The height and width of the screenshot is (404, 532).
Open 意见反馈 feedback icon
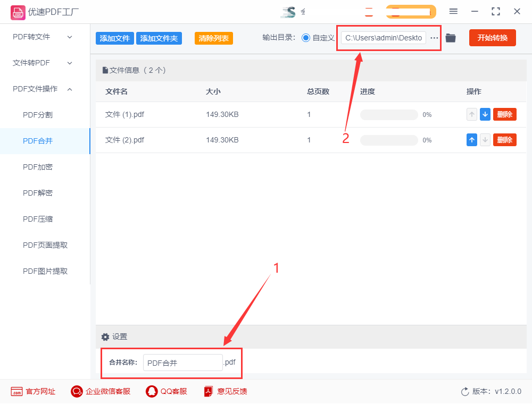(x=209, y=391)
